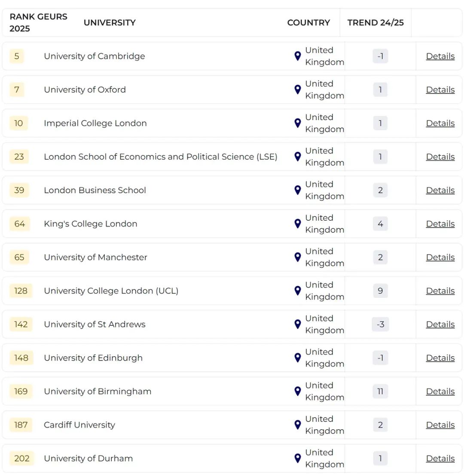Click University of Oxford name text
The image size is (464, 476).
[x=85, y=90]
